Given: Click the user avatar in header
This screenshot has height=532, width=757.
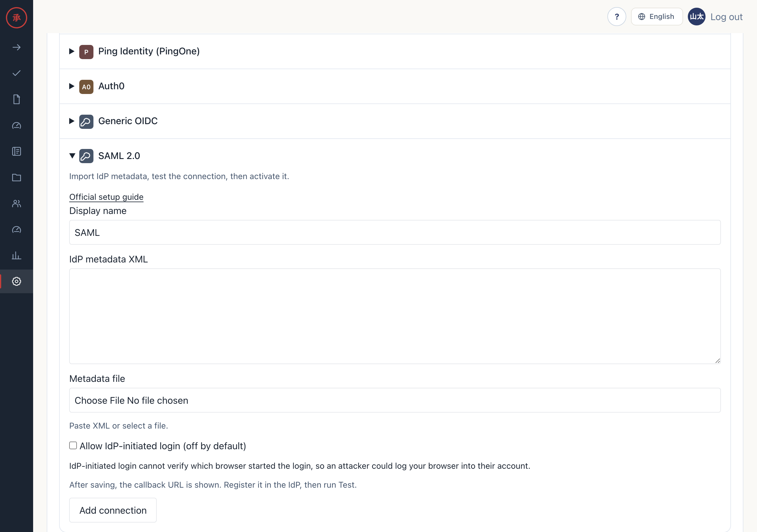Looking at the screenshot, I should (x=696, y=17).
